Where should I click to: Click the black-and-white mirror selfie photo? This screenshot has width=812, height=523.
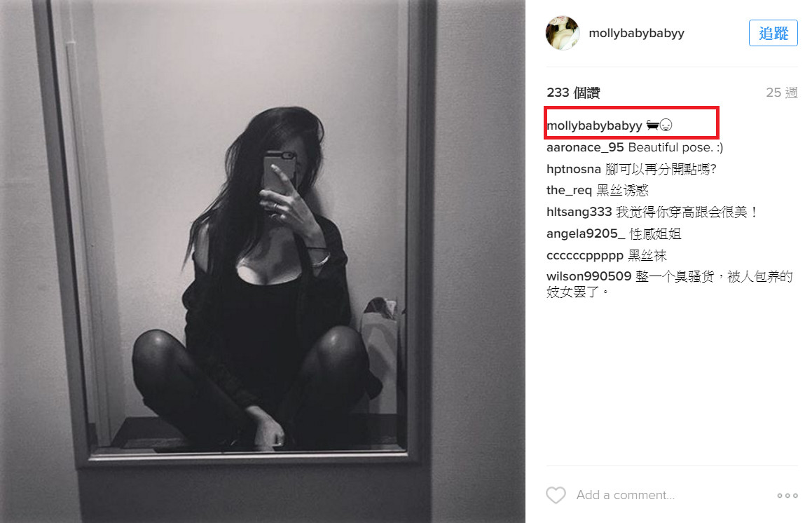point(263,261)
